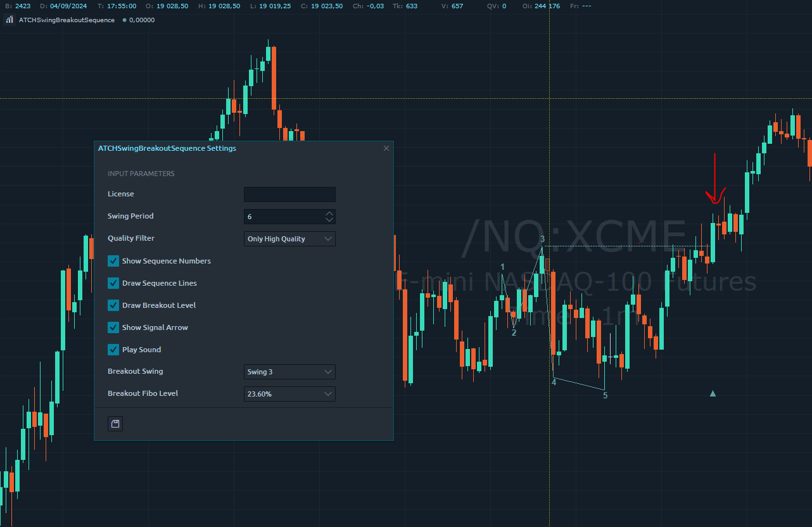Click the Show Sequence Numbers label text

(x=167, y=261)
